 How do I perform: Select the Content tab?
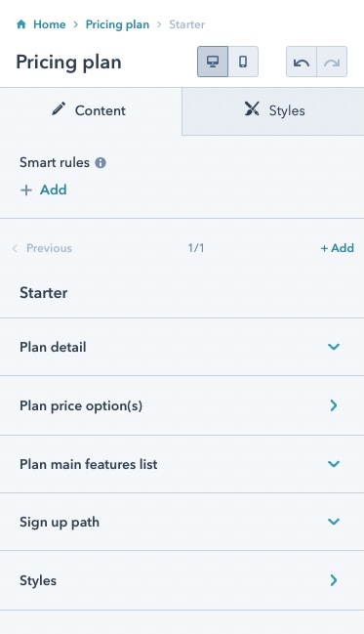91,111
